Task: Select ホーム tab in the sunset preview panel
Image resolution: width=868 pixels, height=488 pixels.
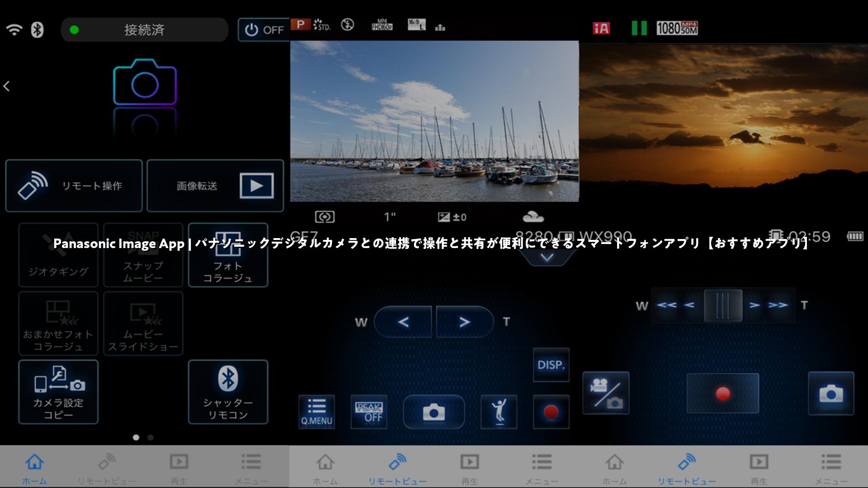Action: 614,469
